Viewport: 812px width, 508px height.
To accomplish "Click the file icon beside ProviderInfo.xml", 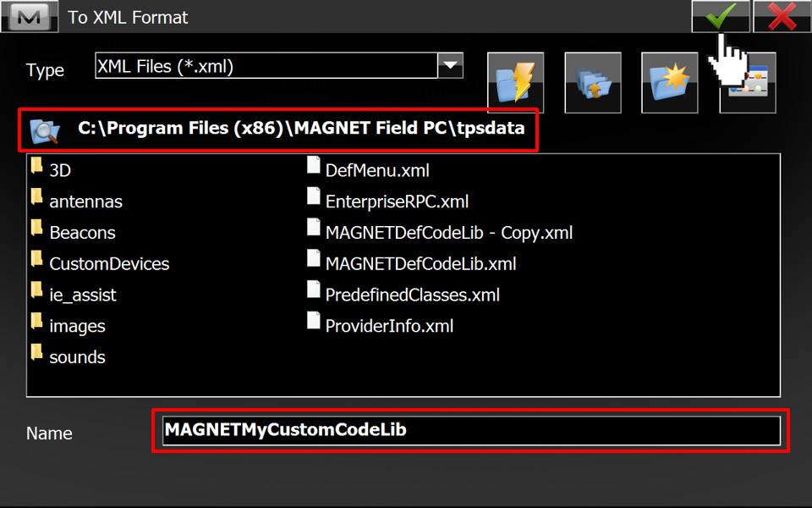I will tap(313, 320).
